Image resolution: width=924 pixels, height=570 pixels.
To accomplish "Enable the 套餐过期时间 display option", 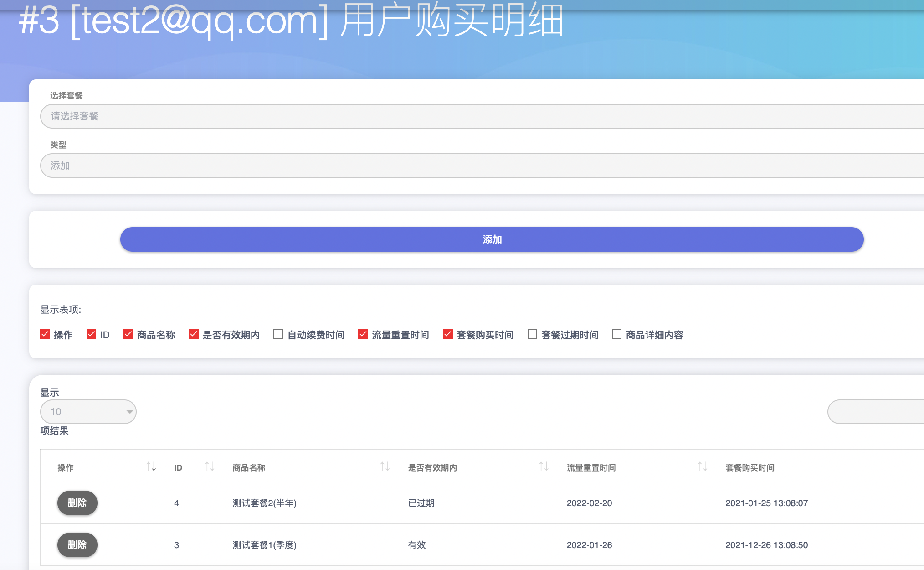I will [531, 334].
